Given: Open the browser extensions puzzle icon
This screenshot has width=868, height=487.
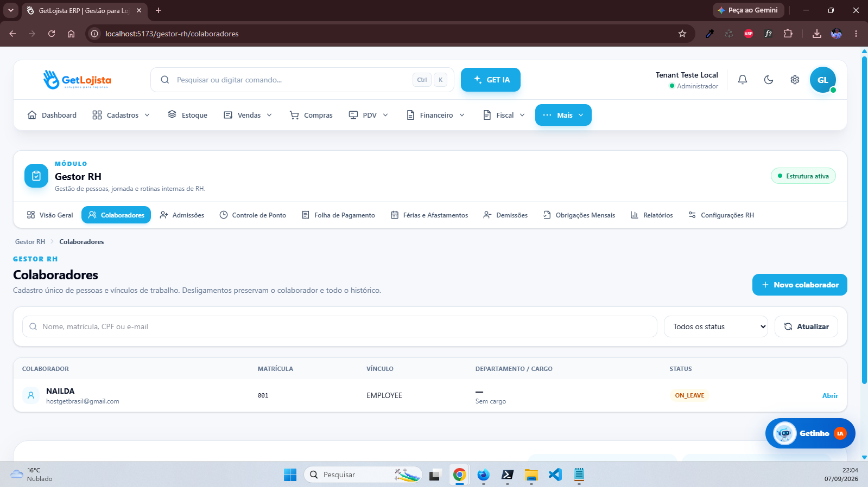Looking at the screenshot, I should tap(788, 34).
